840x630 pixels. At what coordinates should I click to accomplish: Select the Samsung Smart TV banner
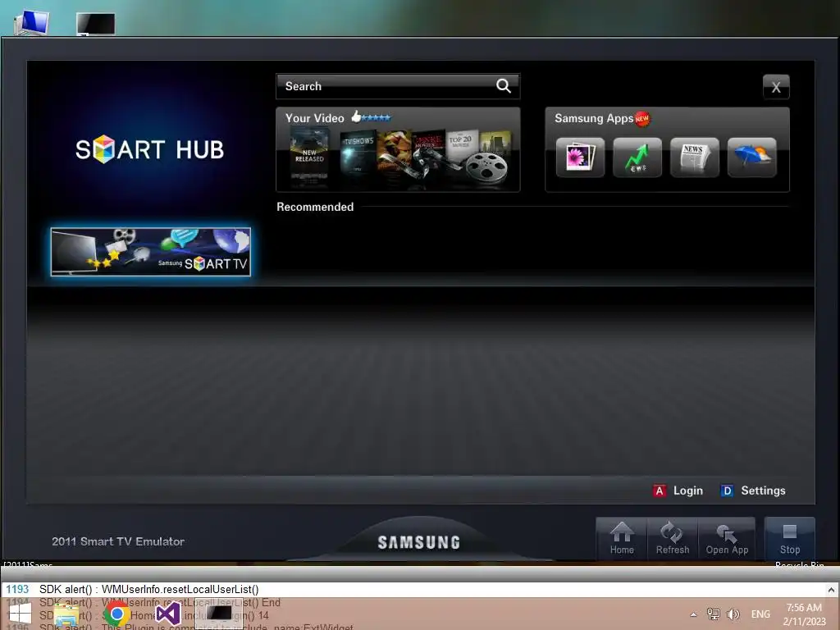point(151,252)
